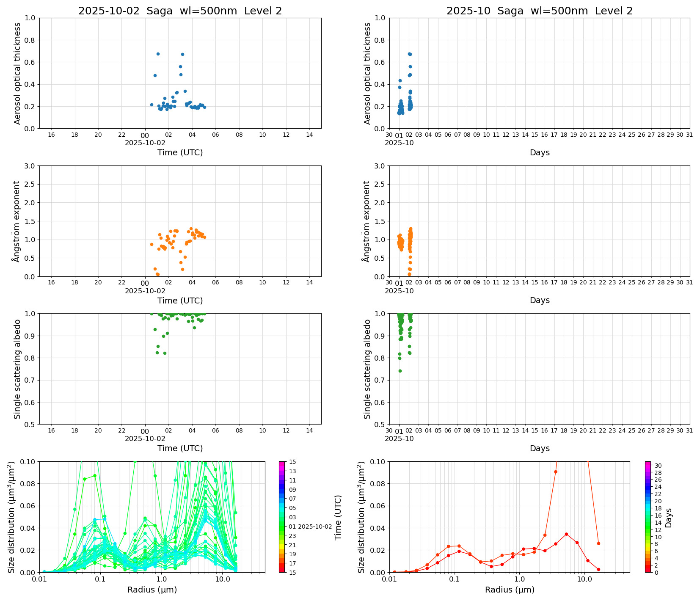This screenshot has width=700, height=601.
Task: Click the red point near 0.09 in monthly size distribution
Action: (556, 471)
